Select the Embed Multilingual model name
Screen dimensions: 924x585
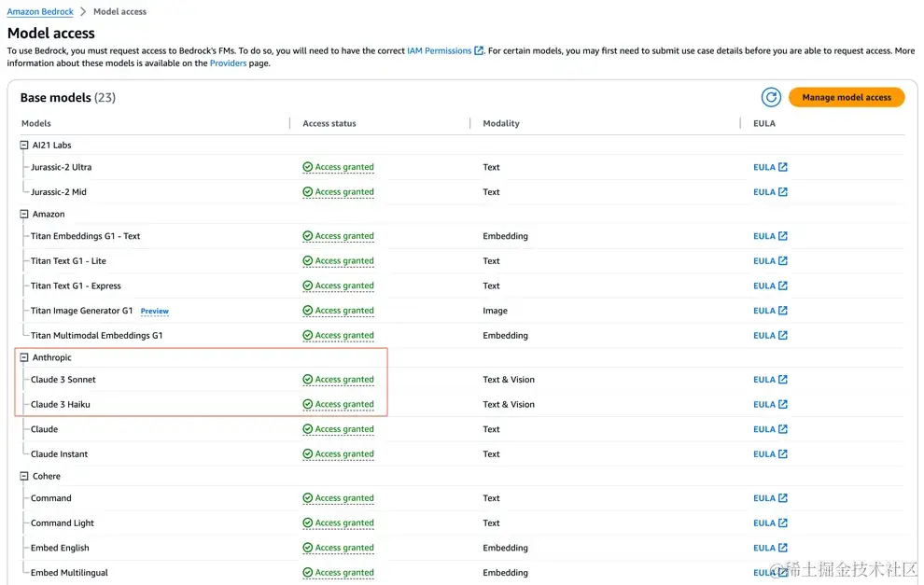pos(70,573)
